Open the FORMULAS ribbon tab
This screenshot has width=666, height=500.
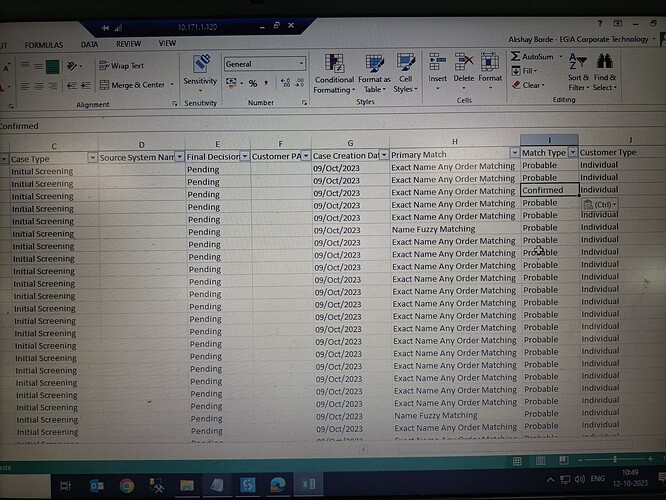pyautogui.click(x=44, y=45)
